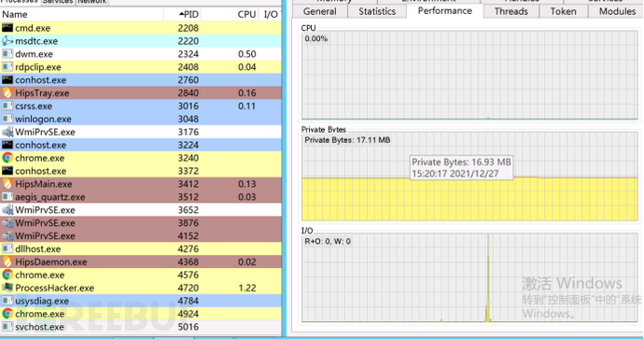Click CPU value '0.02' for HipsDaemon.exe
The width and height of the screenshot is (644, 339).
pyautogui.click(x=247, y=261)
